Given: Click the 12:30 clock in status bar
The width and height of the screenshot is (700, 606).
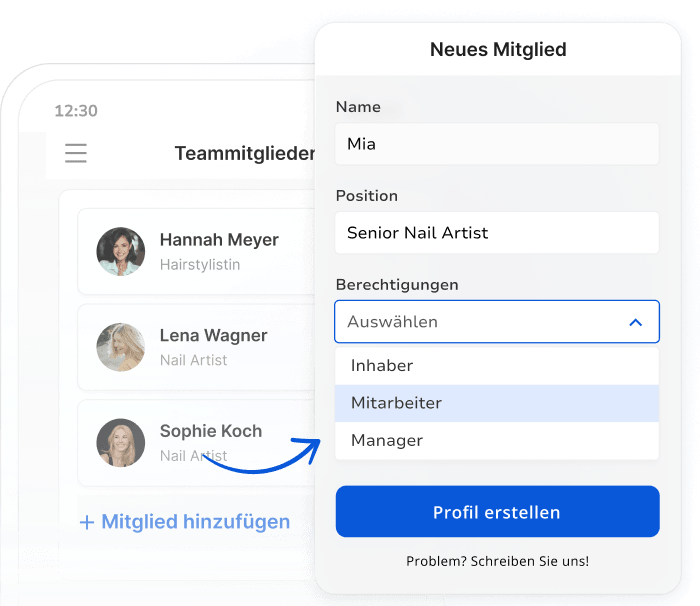Looking at the screenshot, I should point(76,111).
